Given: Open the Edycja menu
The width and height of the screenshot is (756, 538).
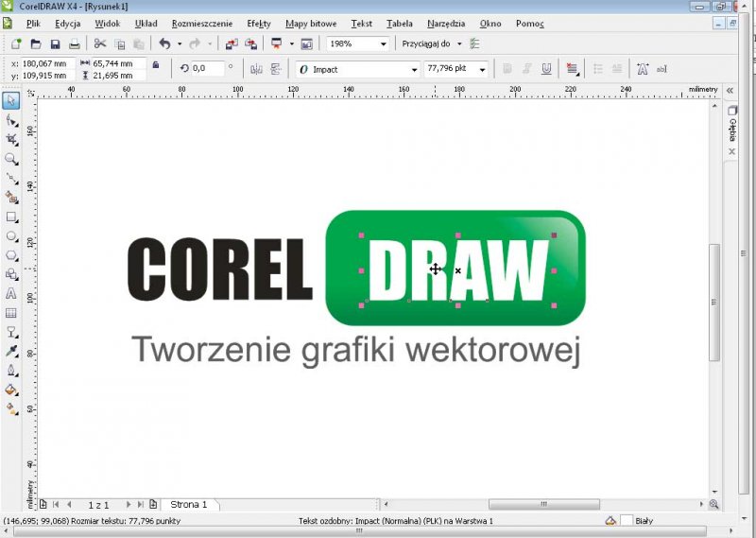Looking at the screenshot, I should coord(67,23).
